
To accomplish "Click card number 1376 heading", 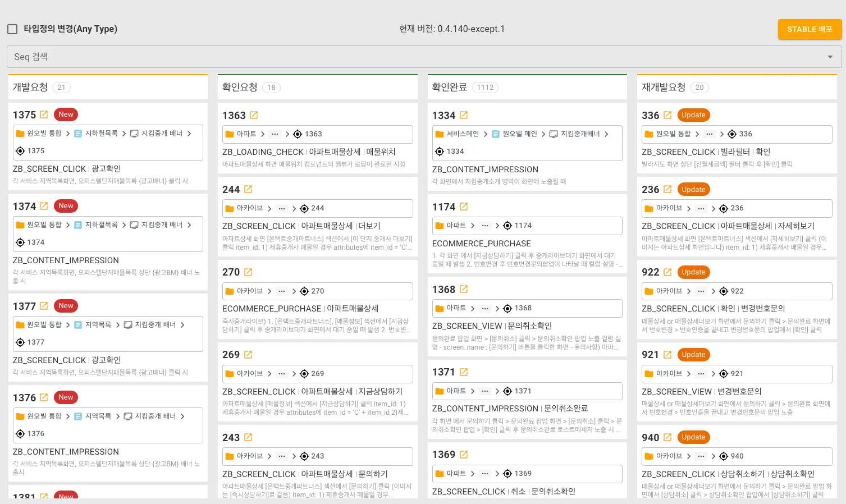I will point(24,398).
